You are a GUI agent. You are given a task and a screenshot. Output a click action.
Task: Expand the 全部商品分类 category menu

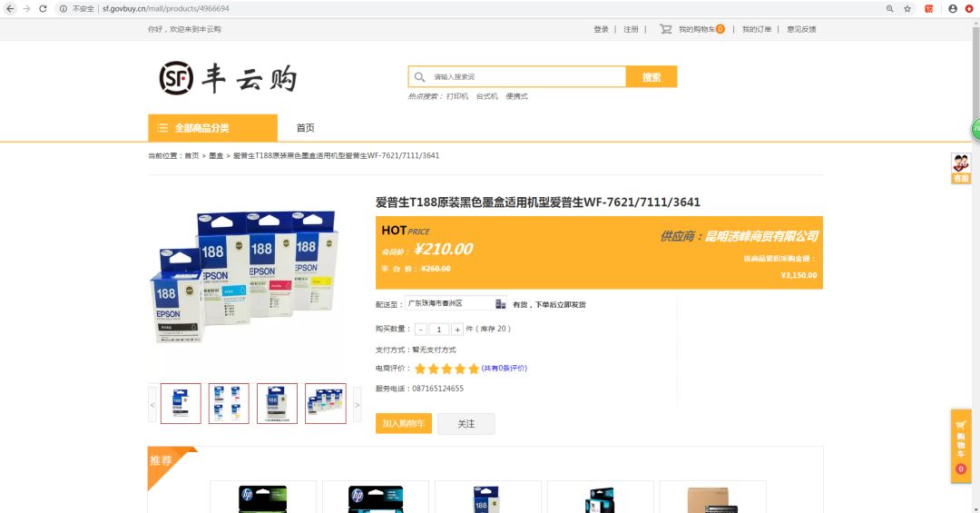[x=212, y=128]
